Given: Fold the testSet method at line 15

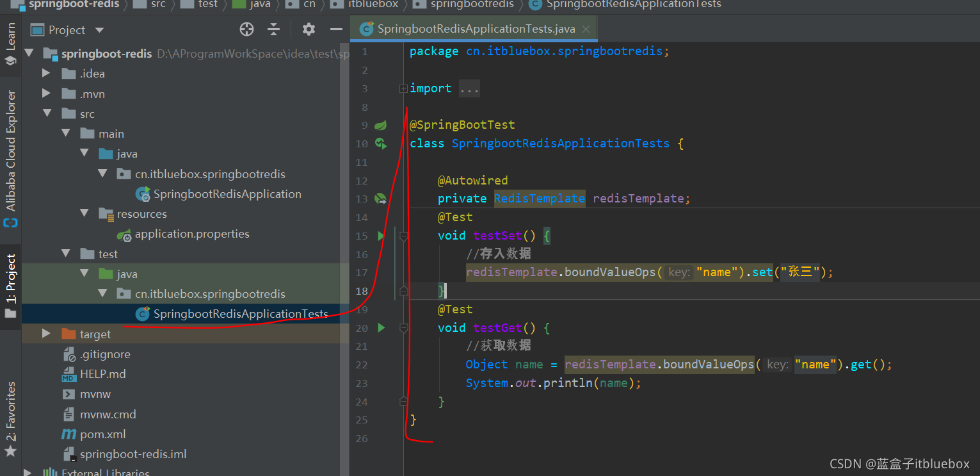Looking at the screenshot, I should tap(403, 236).
